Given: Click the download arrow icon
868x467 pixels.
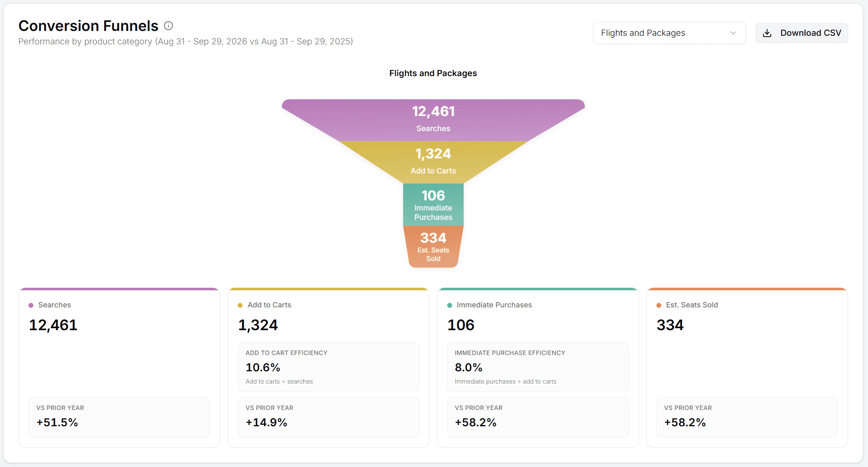Looking at the screenshot, I should (767, 33).
